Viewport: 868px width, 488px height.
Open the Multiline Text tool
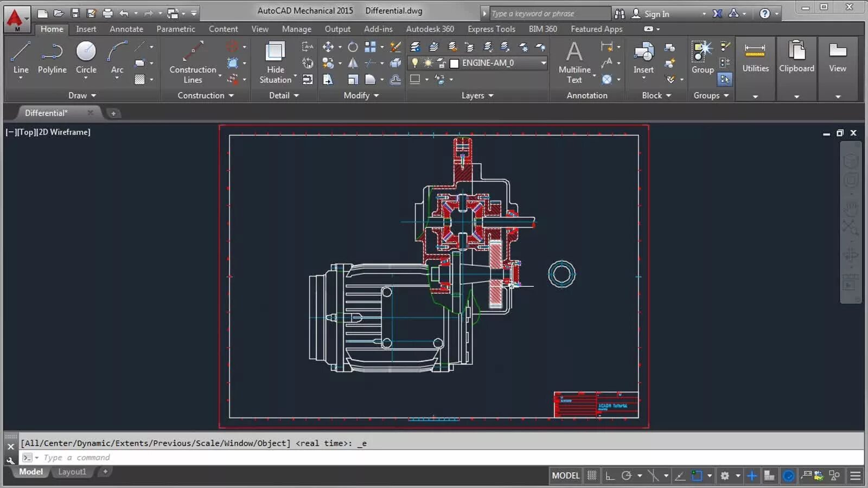pyautogui.click(x=574, y=60)
